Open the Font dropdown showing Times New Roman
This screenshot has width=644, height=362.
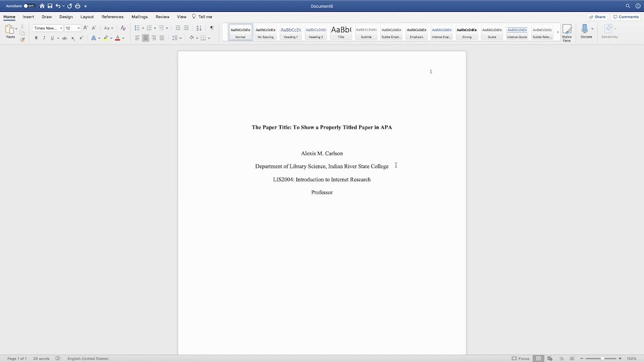[47, 28]
